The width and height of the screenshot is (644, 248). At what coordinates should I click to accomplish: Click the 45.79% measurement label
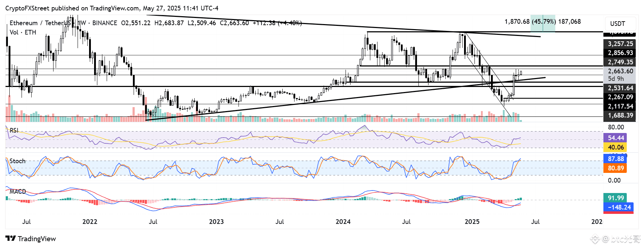click(x=543, y=22)
